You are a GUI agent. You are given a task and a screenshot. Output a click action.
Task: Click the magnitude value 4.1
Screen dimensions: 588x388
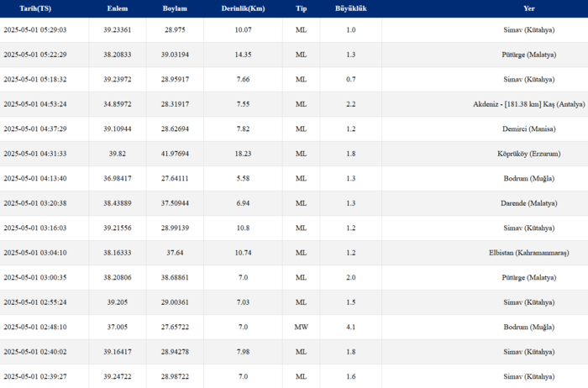[x=351, y=327]
